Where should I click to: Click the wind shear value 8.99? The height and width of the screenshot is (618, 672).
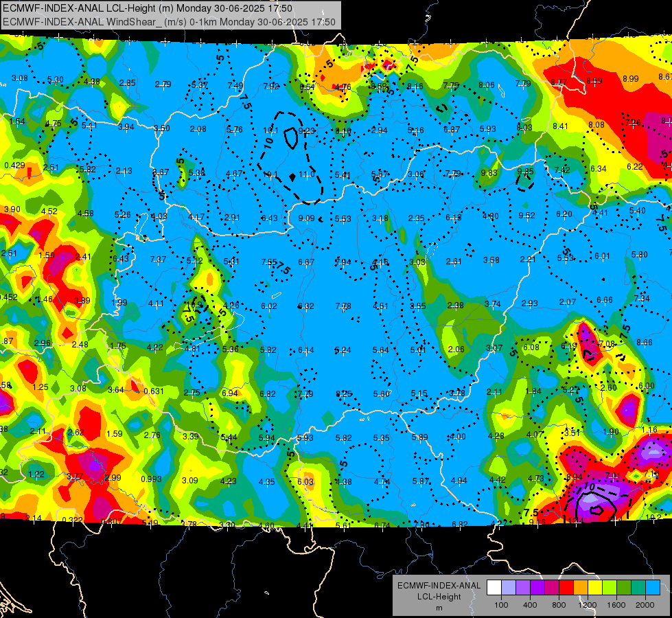coord(630,79)
